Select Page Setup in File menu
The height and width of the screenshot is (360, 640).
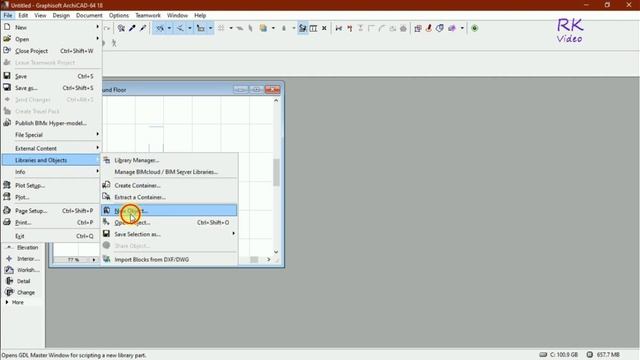51,211
